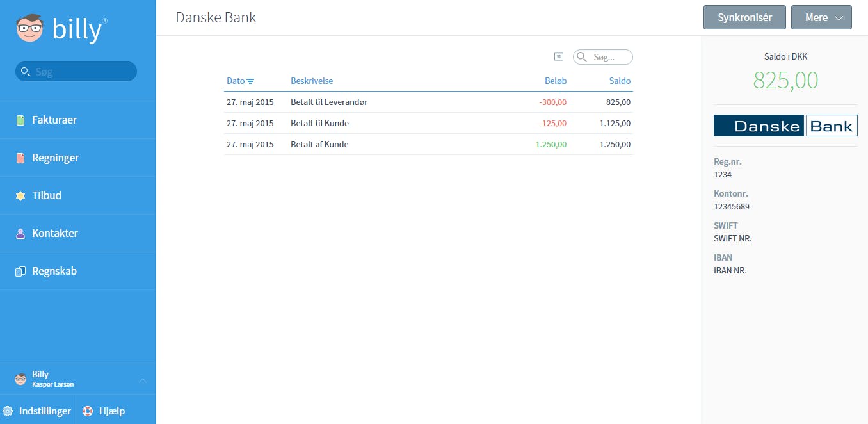The width and height of the screenshot is (868, 424).
Task: Click the sort icon beside Dato
Action: tap(250, 81)
